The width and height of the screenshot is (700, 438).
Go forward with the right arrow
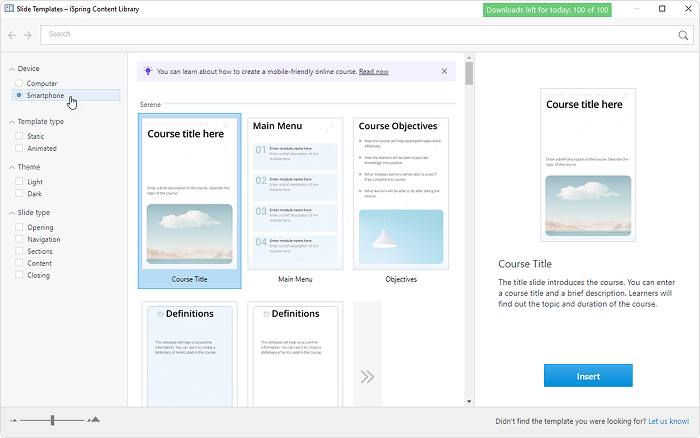pos(28,35)
